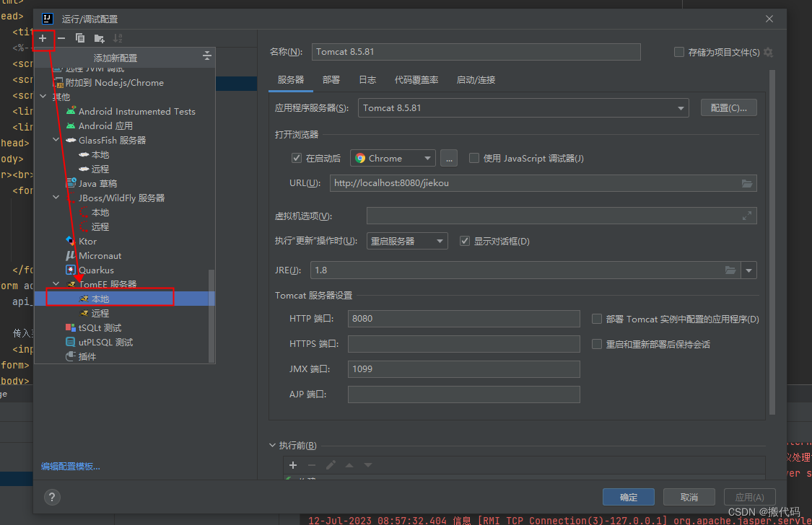Click the plus icon to add new configuration

coord(43,38)
